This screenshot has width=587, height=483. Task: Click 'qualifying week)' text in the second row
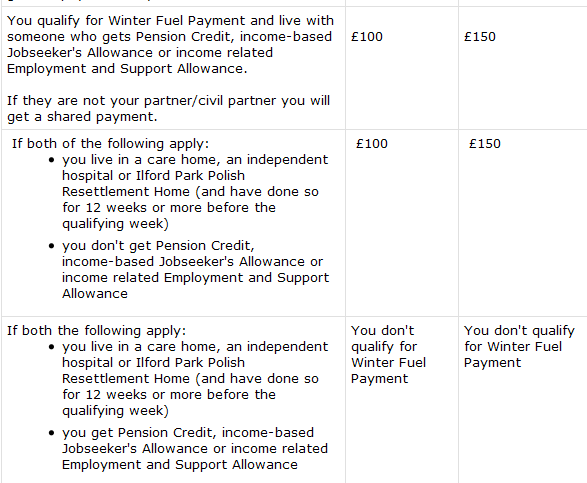coord(115,224)
